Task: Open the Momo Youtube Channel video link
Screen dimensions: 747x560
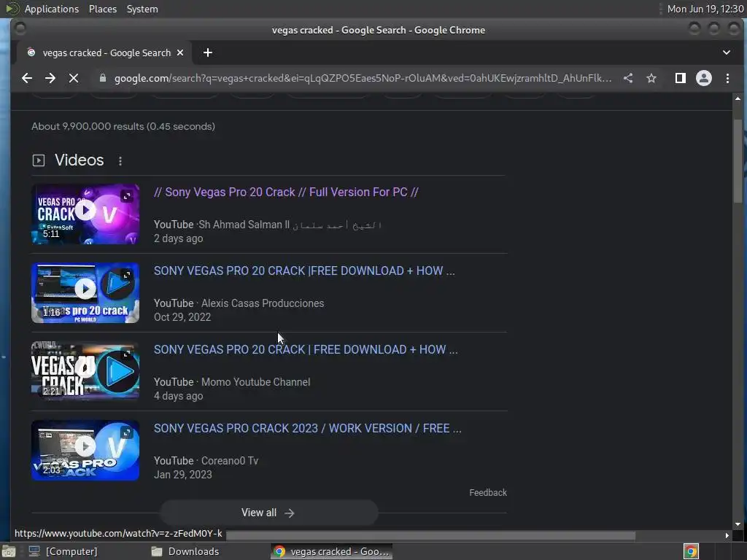Action: coord(306,349)
